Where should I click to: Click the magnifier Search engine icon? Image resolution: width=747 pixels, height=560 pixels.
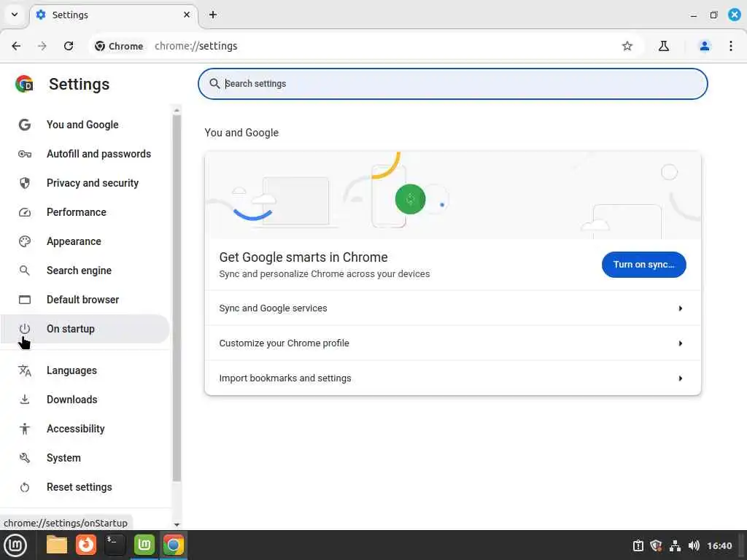(25, 271)
